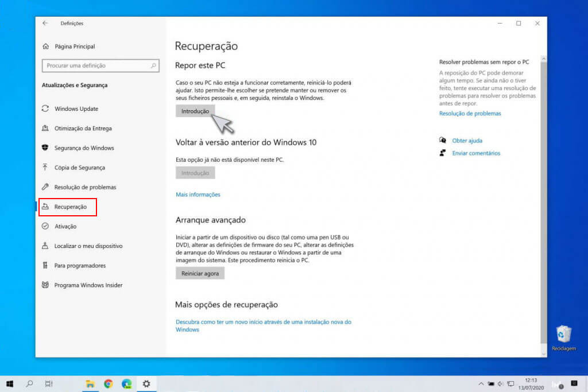This screenshot has width=588, height=392.
Task: Click the Enviar comentários link
Action: coord(476,153)
